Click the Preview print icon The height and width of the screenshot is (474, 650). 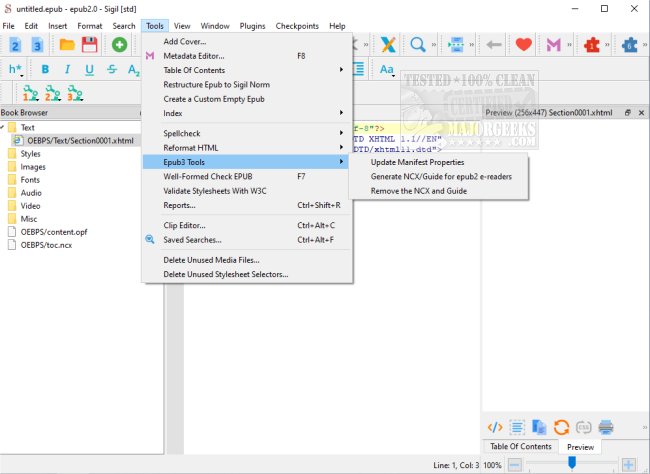pos(606,427)
